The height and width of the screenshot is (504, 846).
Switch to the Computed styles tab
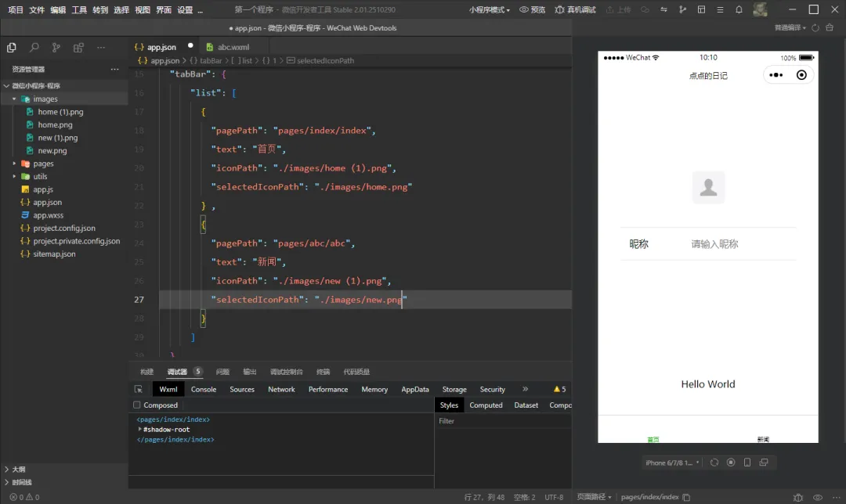coord(486,405)
